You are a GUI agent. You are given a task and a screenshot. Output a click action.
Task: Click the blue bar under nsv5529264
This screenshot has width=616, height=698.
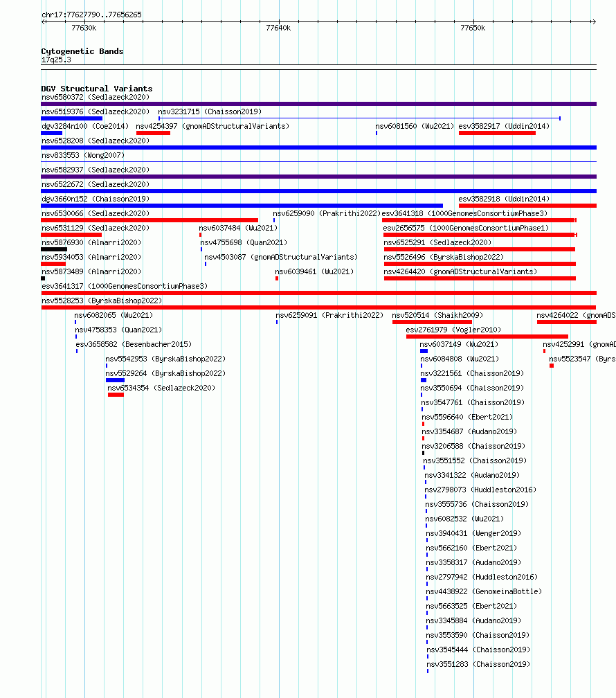click(x=116, y=380)
